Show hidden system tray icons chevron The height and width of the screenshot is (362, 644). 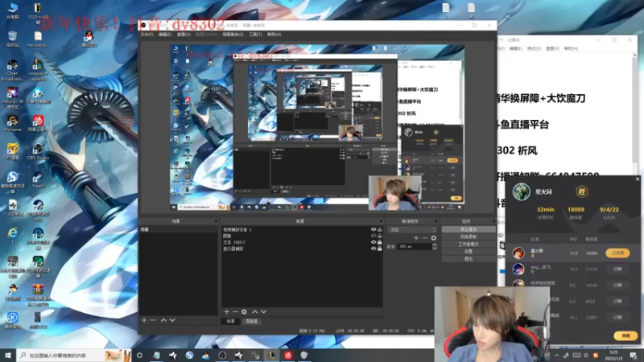pyautogui.click(x=556, y=356)
